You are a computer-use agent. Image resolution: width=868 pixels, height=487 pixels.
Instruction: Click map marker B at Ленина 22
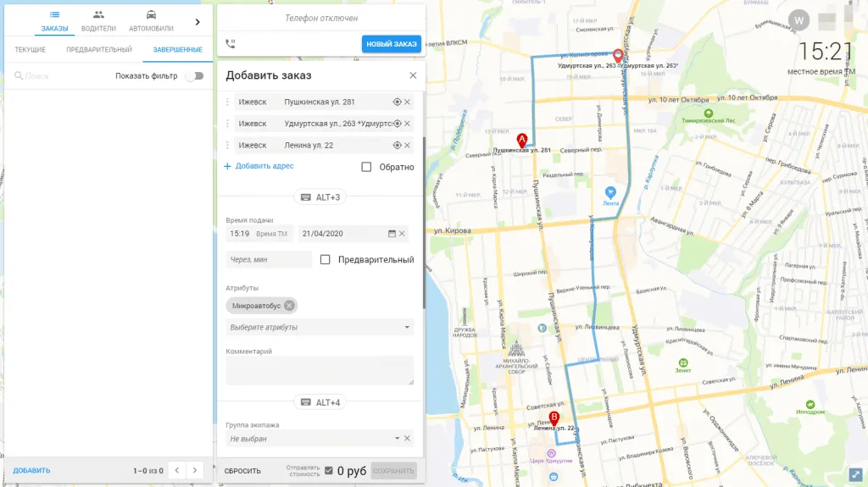click(x=554, y=418)
